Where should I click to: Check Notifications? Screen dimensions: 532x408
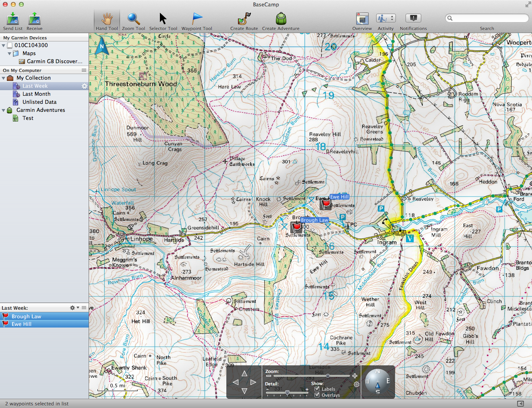point(413,18)
